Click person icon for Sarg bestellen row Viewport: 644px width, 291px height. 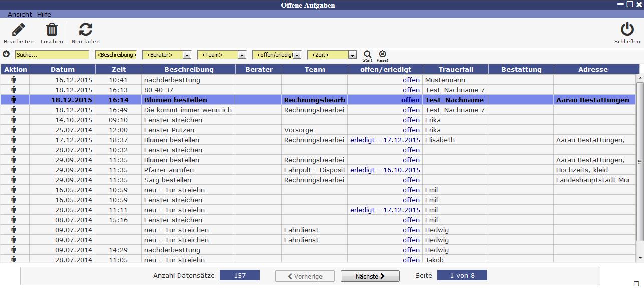(14, 180)
